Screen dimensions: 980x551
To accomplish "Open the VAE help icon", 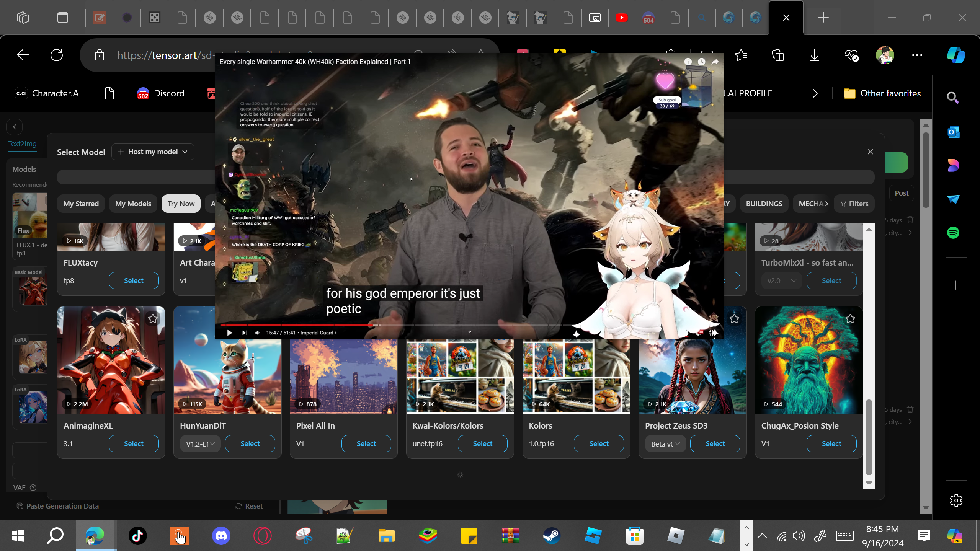I will click(33, 487).
